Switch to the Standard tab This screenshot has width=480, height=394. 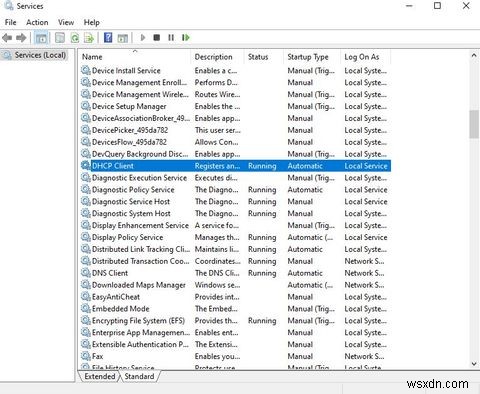139,376
